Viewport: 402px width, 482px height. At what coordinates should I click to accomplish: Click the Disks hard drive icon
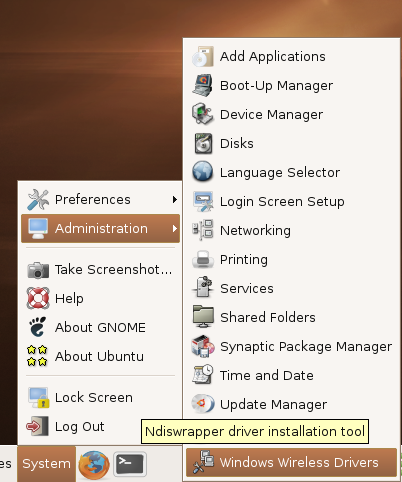203,143
